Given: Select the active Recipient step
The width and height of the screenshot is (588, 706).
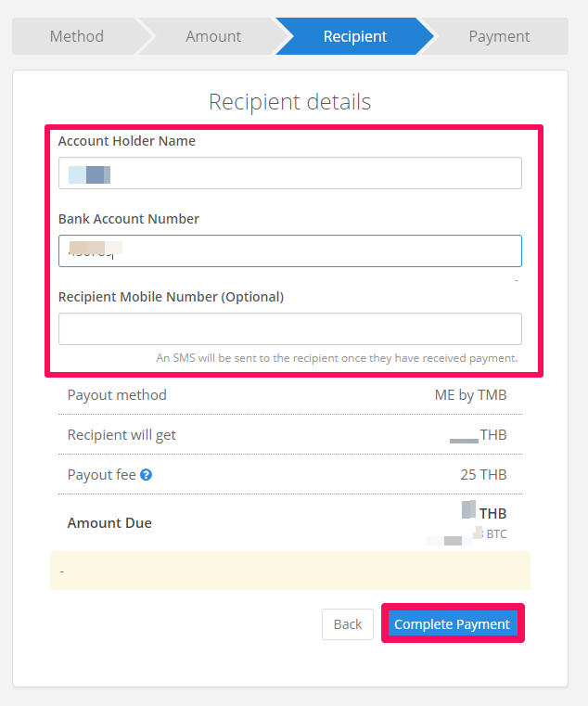Looking at the screenshot, I should pyautogui.click(x=355, y=36).
